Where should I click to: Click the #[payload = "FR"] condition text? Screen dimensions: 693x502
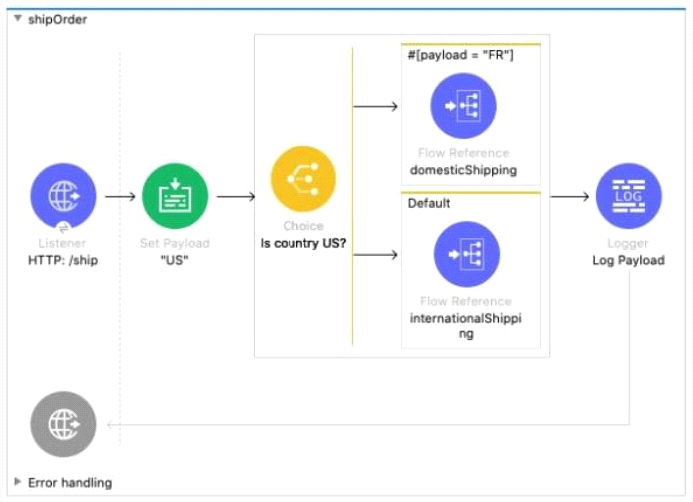point(461,55)
